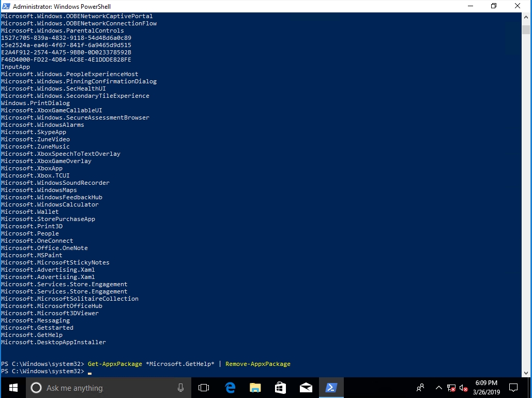Click the Microsoft.Windows.OOBENetworkCaptivePortal line
This screenshot has width=532, height=398.
(x=77, y=16)
